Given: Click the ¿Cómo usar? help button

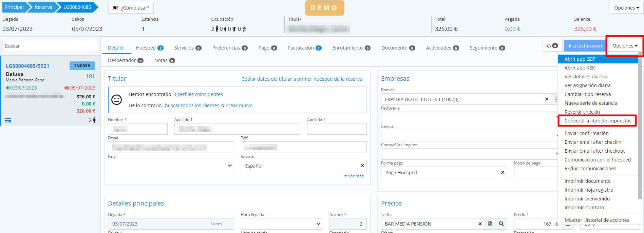Looking at the screenshot, I should click(x=131, y=8).
